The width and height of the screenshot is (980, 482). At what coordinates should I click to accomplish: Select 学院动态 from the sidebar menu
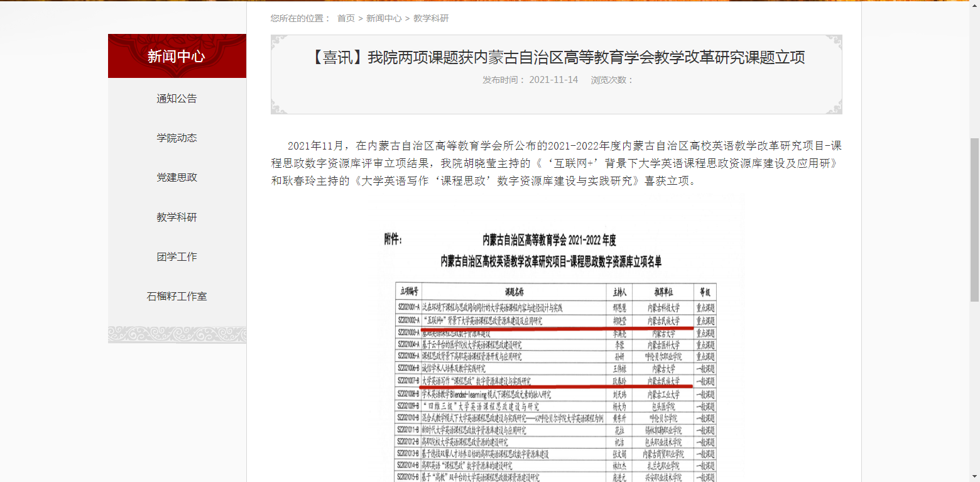click(x=177, y=138)
